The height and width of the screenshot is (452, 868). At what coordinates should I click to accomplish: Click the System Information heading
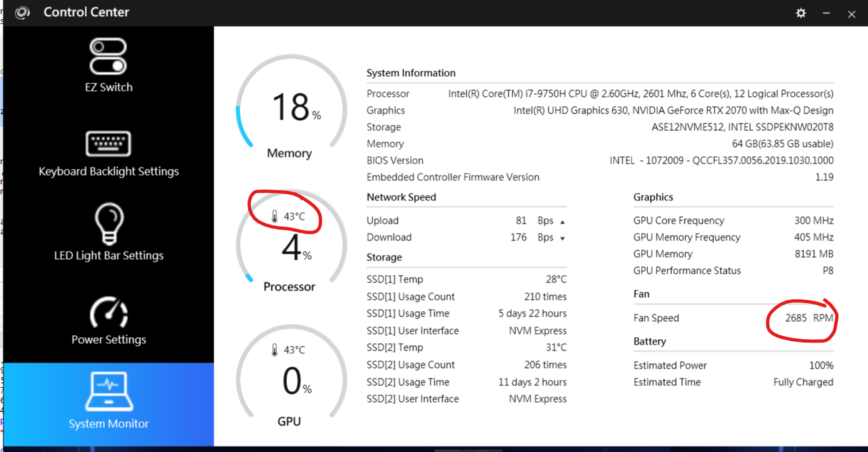click(x=411, y=73)
